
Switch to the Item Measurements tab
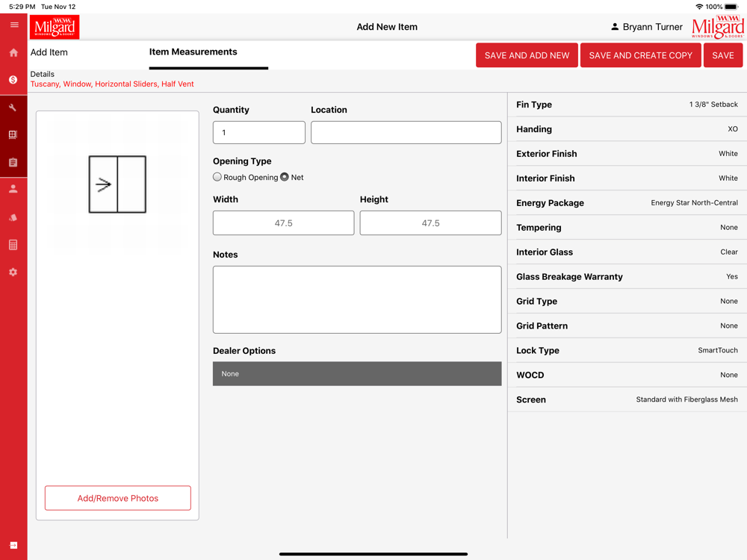pos(193,52)
